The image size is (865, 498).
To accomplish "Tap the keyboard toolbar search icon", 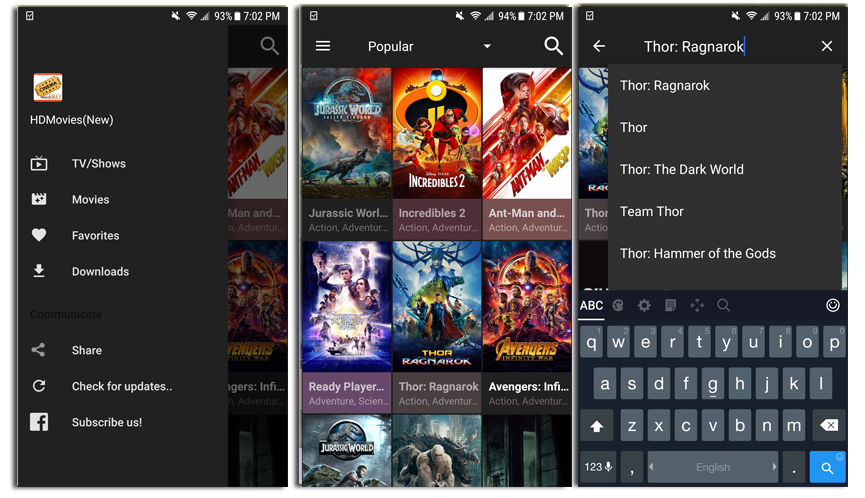I will coord(723,305).
